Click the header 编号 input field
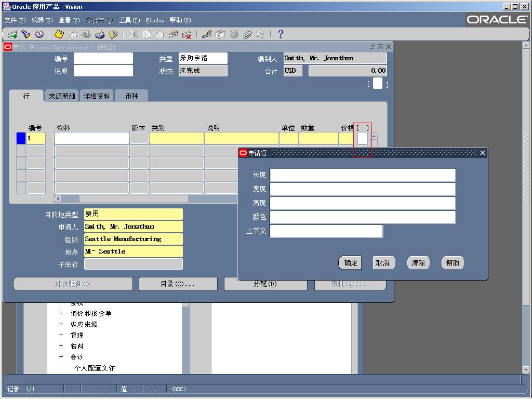532x399 pixels. 103,58
